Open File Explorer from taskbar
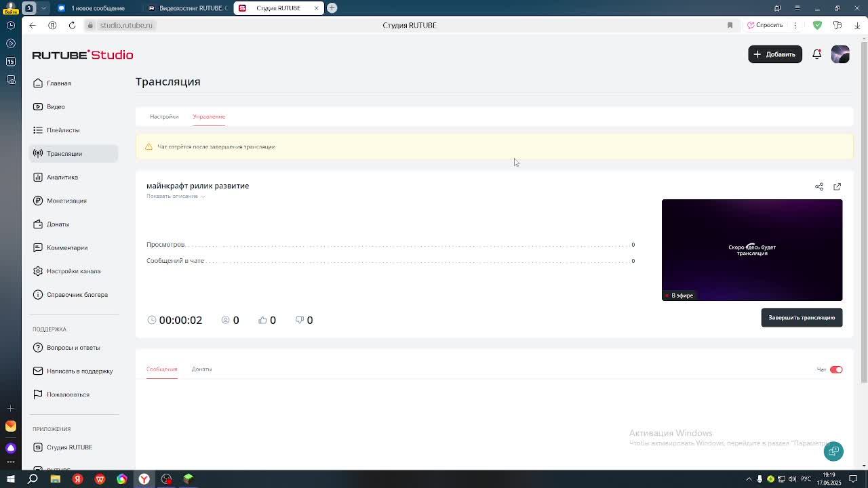 click(56, 479)
